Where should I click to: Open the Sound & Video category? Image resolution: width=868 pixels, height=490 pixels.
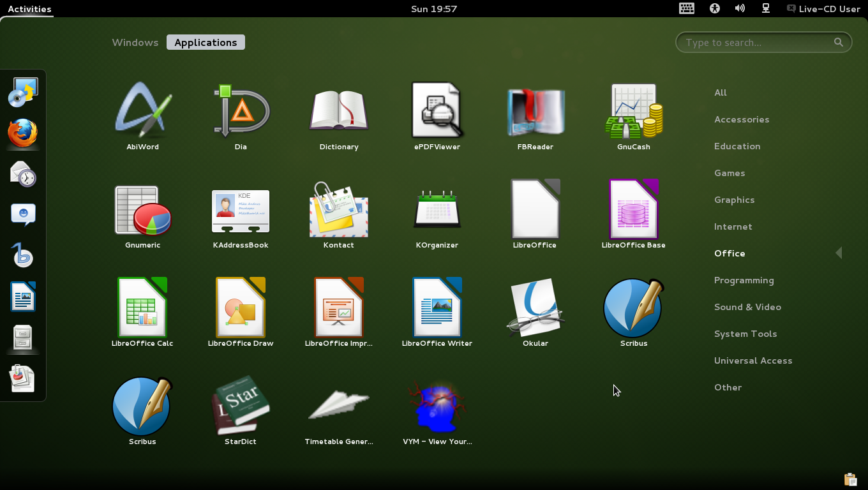747,307
